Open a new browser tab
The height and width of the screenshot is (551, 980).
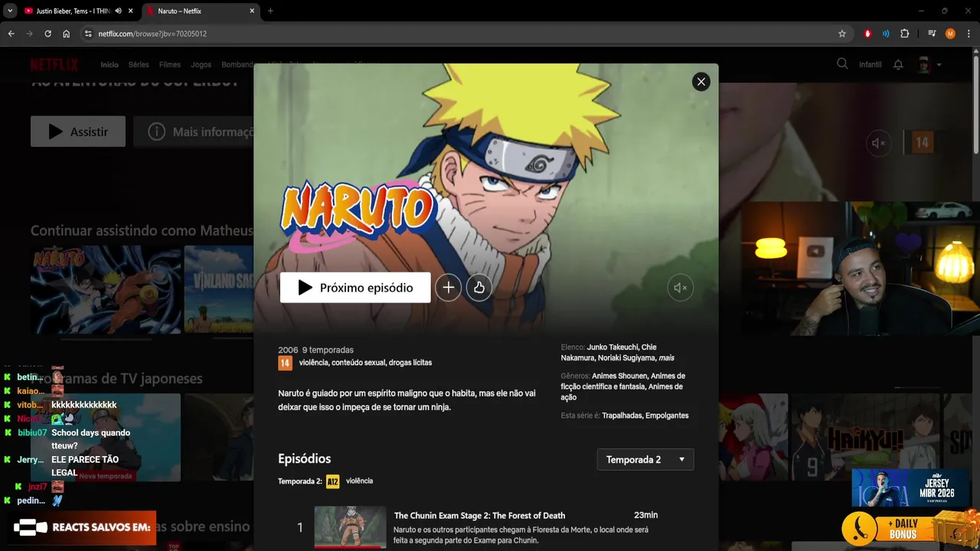pos(270,11)
